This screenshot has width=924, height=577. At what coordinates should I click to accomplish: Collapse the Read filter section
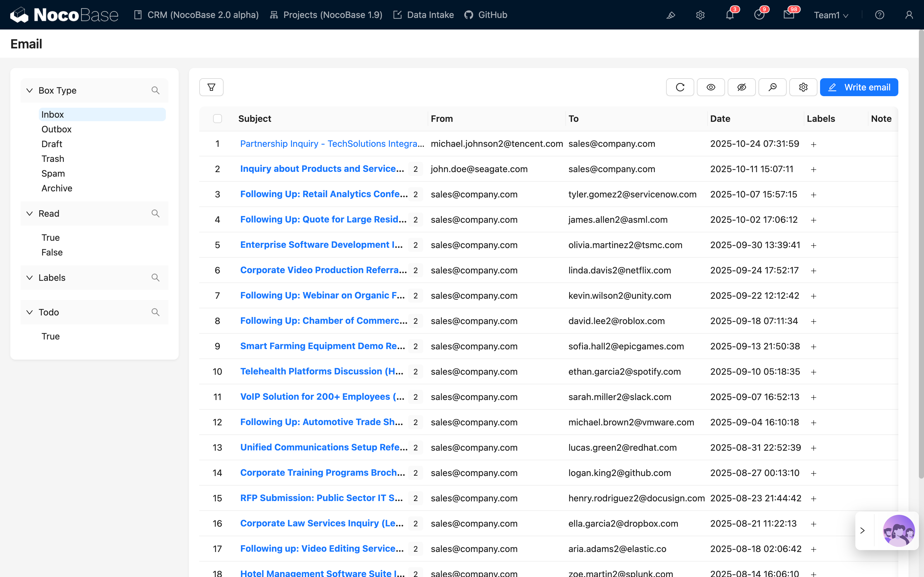[30, 213]
